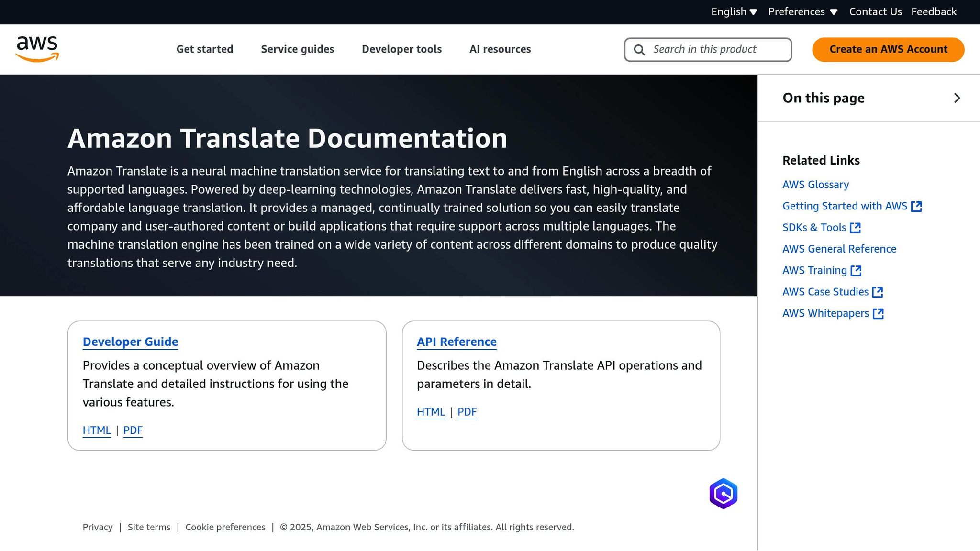This screenshot has width=980, height=551.
Task: Click the external link icon for AWS Whitepapers
Action: (x=879, y=313)
